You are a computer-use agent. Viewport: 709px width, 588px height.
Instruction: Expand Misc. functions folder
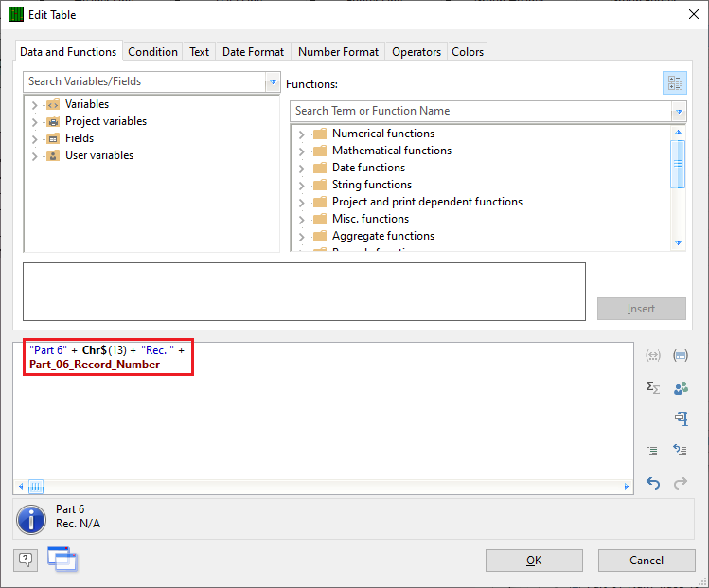(302, 220)
